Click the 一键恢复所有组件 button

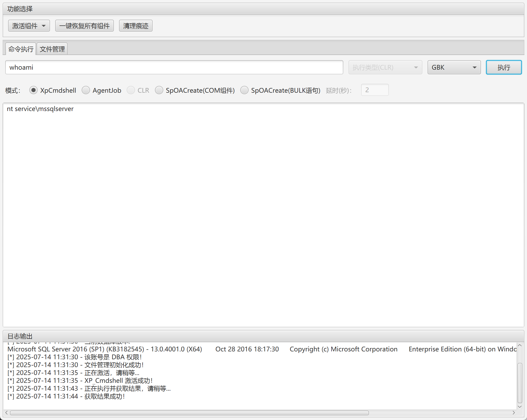coord(84,26)
